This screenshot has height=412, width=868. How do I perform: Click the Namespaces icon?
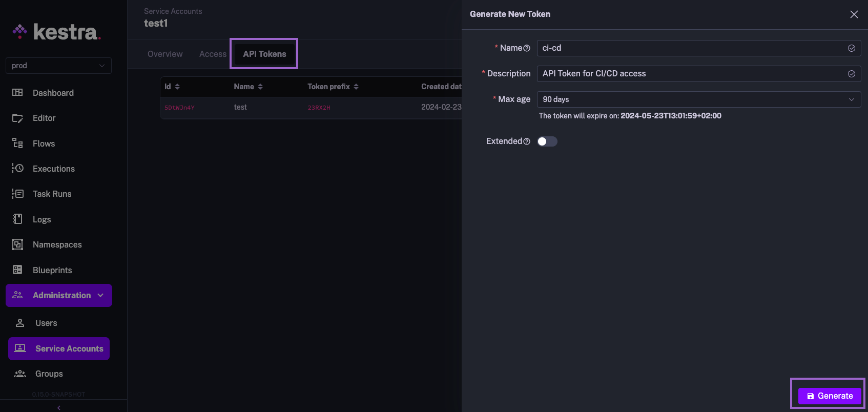tap(17, 244)
